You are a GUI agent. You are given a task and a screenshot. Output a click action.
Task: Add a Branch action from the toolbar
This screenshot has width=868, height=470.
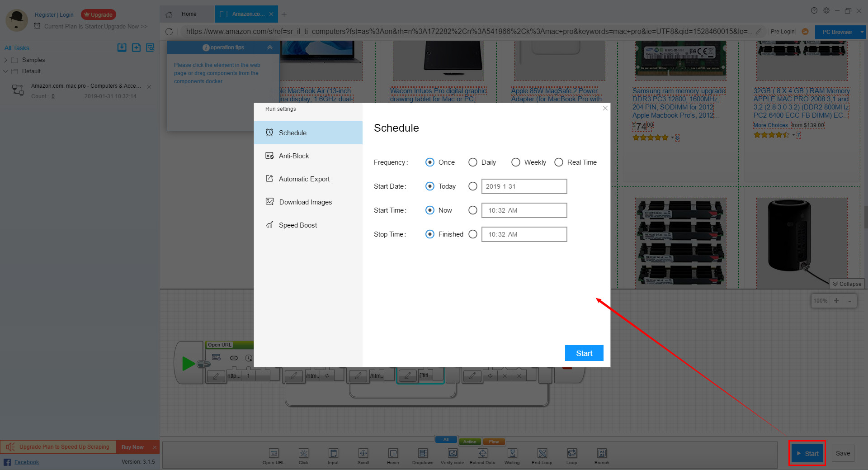pos(602,455)
